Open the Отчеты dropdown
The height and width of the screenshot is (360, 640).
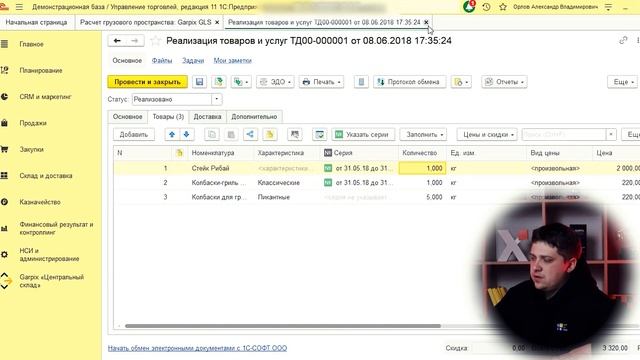[504, 82]
